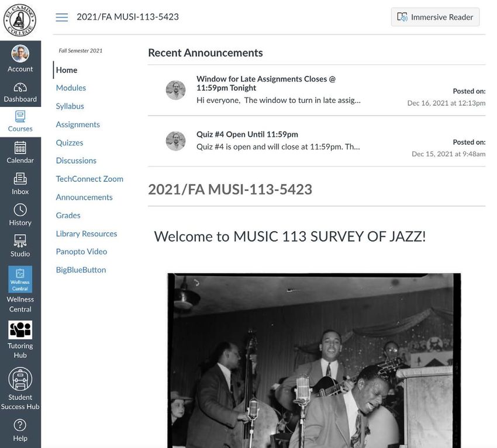Open Discussions
Viewport: 497px width, 448px height.
pos(76,161)
